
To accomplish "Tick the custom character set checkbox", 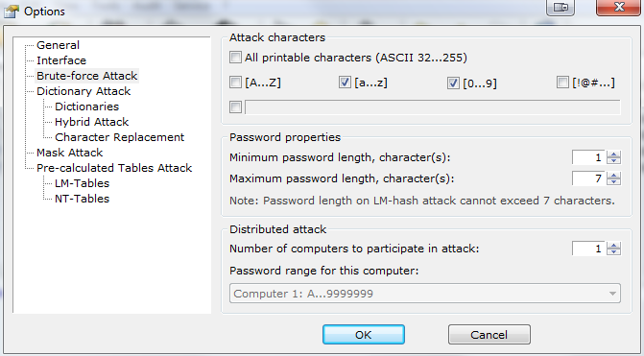I will point(235,107).
